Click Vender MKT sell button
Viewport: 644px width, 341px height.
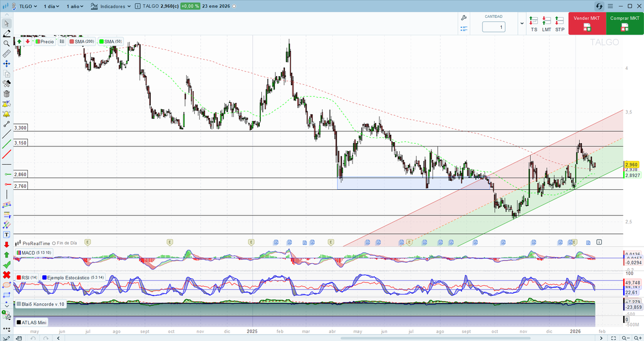[587, 24]
